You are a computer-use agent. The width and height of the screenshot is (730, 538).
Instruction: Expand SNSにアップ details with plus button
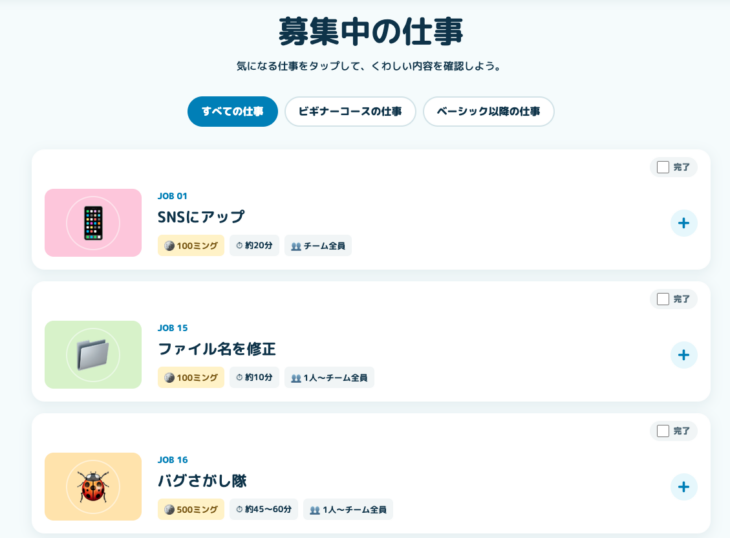pyautogui.click(x=683, y=223)
